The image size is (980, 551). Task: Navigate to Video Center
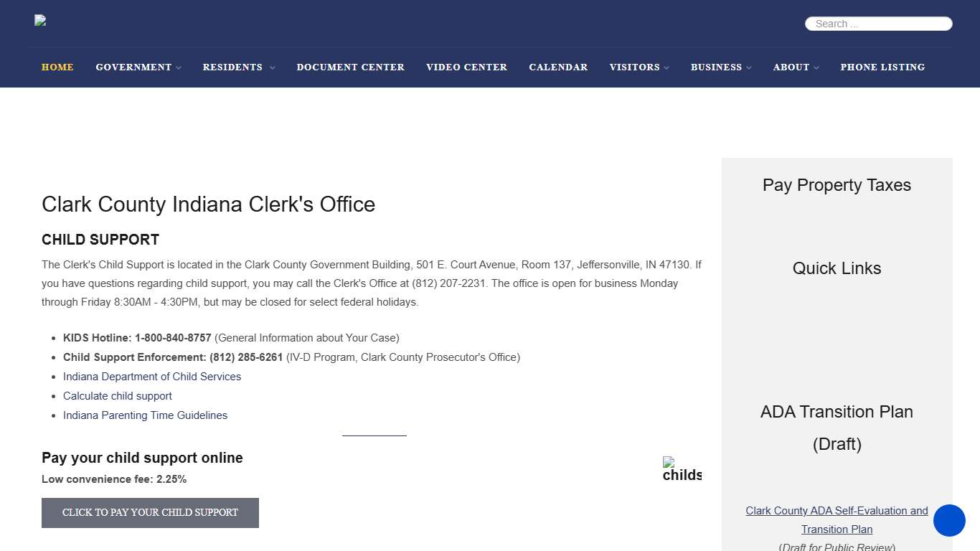tap(466, 67)
